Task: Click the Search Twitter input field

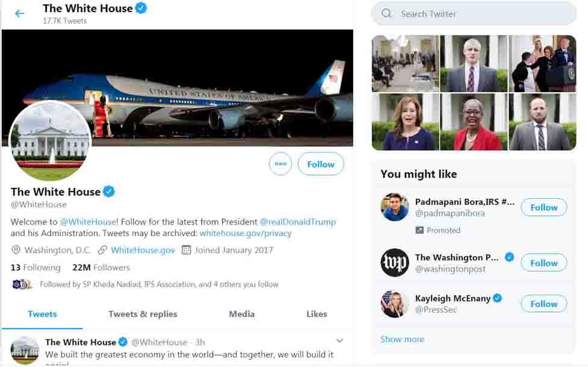Action: (481, 13)
